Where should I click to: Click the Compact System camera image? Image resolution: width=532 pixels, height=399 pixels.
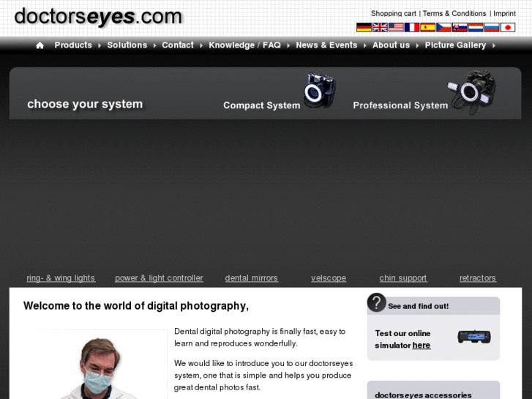click(x=319, y=90)
